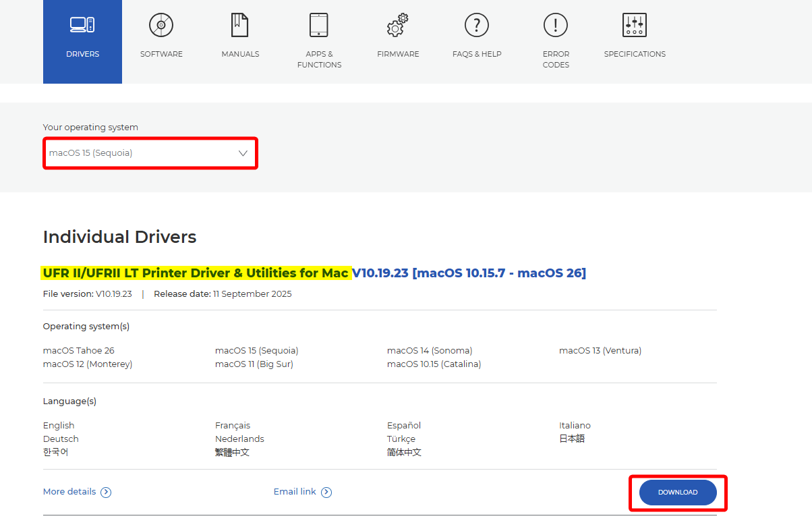Click the Firmware gears icon

click(x=398, y=25)
